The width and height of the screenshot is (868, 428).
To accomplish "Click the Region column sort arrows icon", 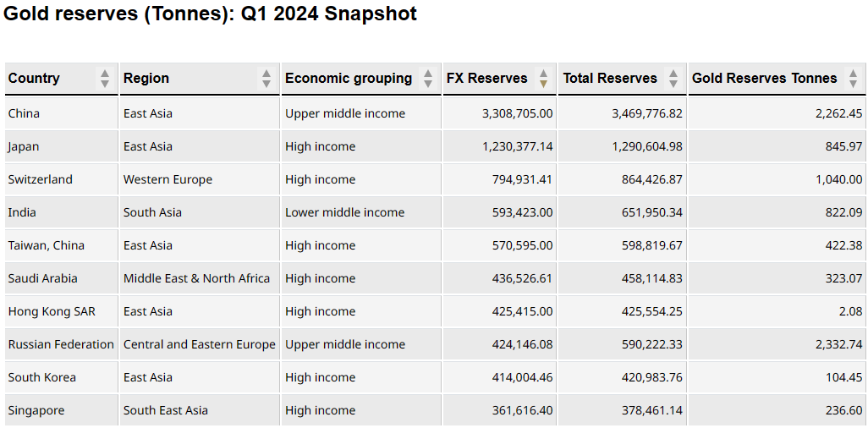I will point(266,79).
